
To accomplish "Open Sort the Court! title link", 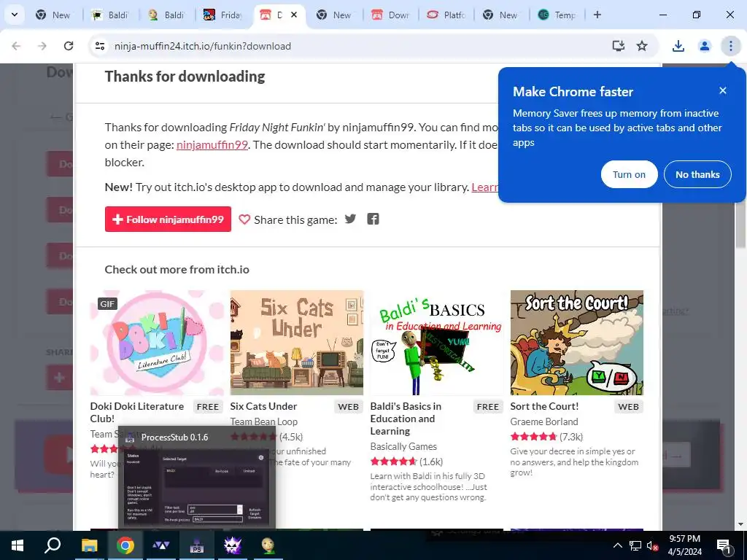I will pyautogui.click(x=544, y=406).
